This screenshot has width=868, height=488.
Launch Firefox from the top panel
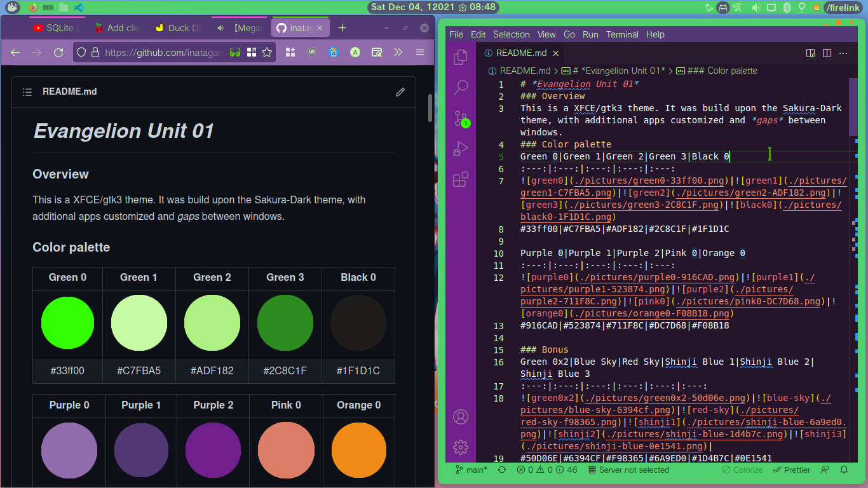coord(33,8)
